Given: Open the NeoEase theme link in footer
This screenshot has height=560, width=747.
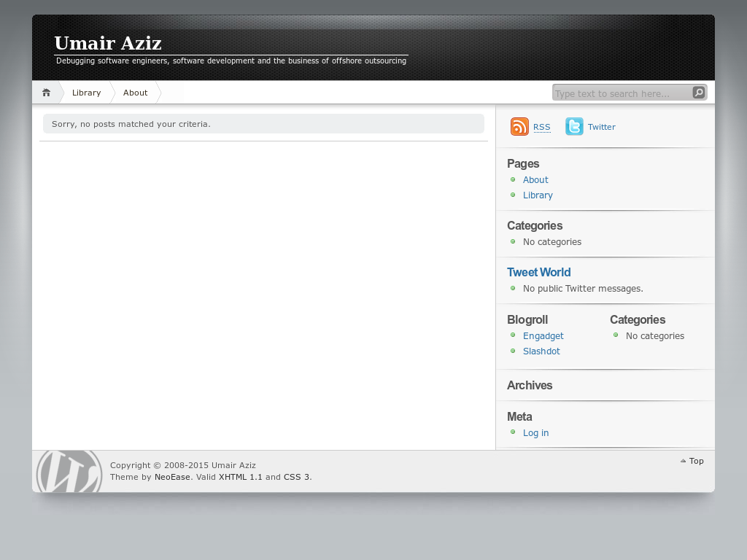Looking at the screenshot, I should pyautogui.click(x=172, y=476).
